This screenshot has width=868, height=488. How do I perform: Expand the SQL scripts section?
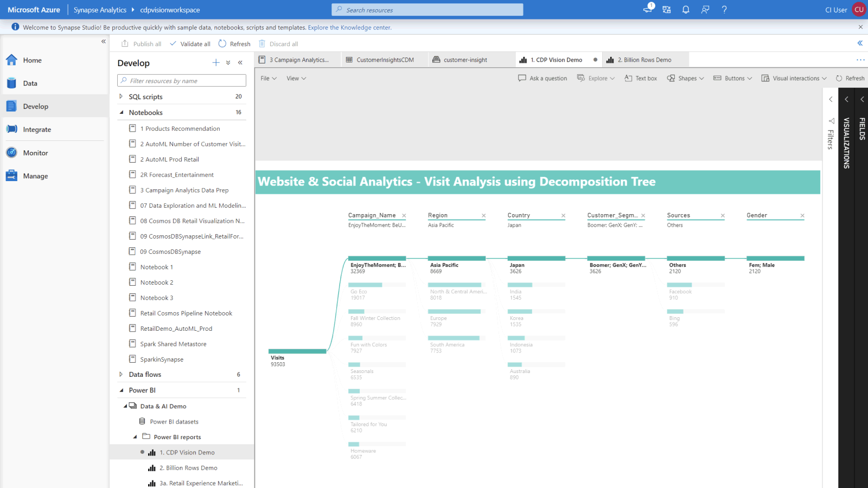(121, 97)
